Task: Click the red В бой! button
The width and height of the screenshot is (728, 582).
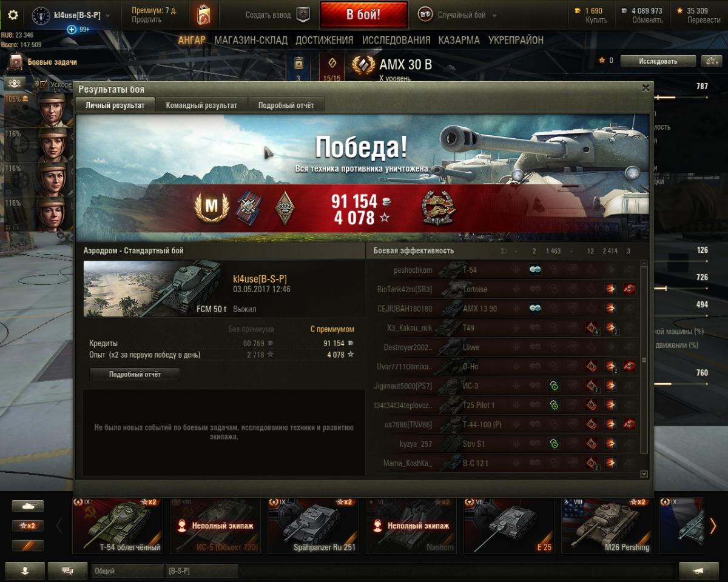Action: 364,15
